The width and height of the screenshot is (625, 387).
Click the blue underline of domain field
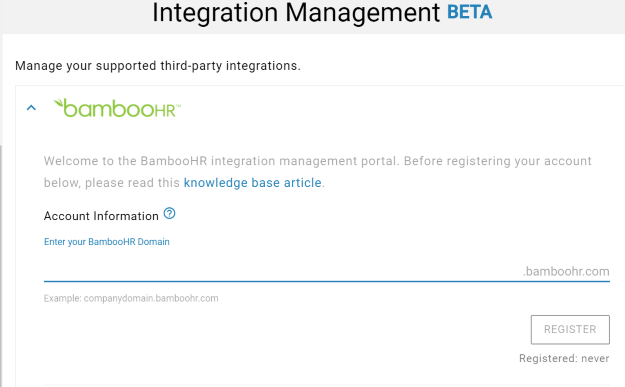pos(327,281)
